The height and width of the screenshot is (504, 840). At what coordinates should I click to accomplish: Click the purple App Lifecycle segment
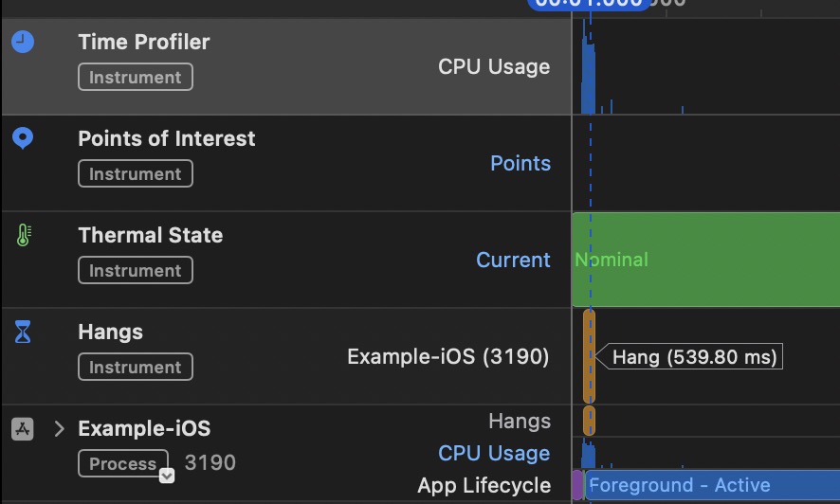coord(577,485)
